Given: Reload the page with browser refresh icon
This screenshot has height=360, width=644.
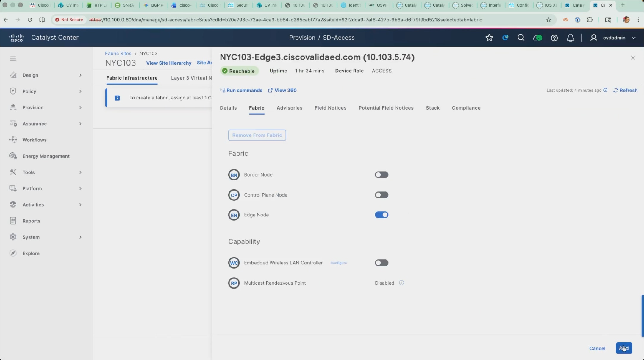Looking at the screenshot, I should [30, 20].
